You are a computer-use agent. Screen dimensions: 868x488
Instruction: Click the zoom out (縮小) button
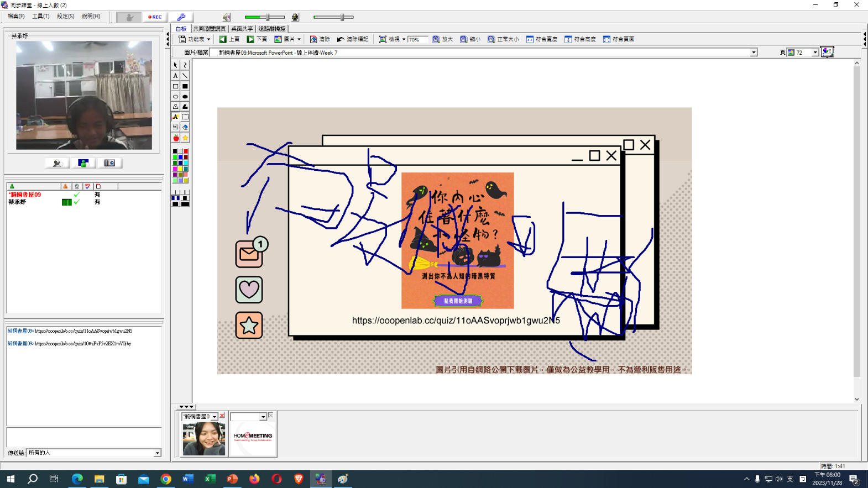[470, 39]
